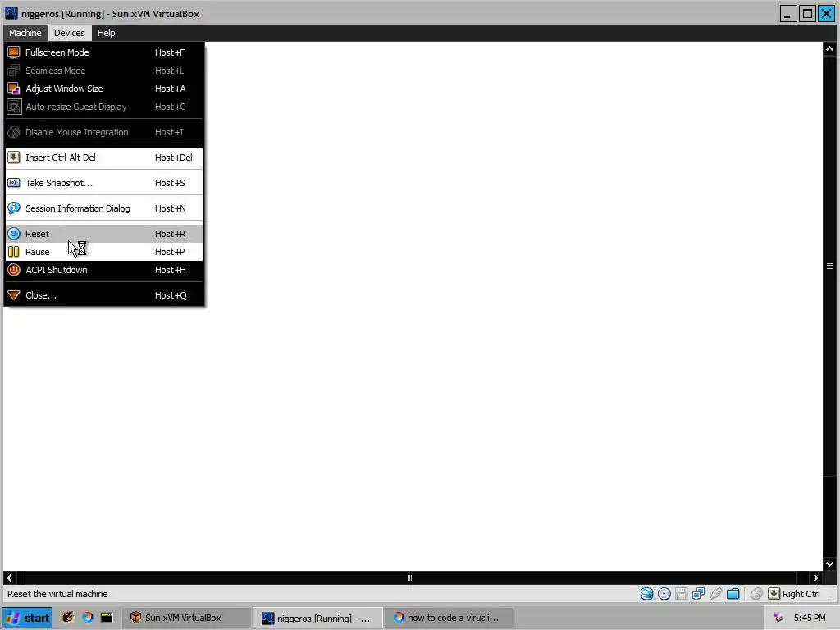Screen dimensions: 840x630
Task: Click horizontal scrollbar left arrow
Action: coord(9,577)
